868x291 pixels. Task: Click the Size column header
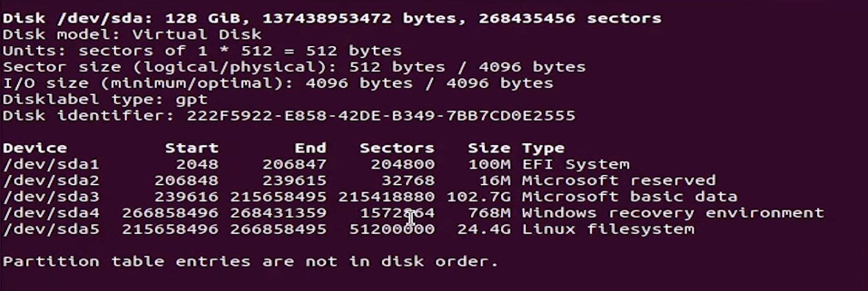click(489, 148)
